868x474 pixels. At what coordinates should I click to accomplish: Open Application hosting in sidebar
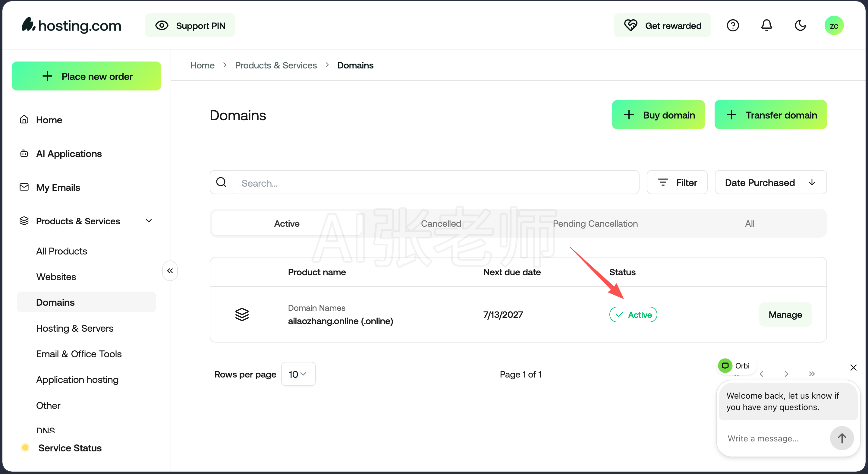[x=77, y=380]
